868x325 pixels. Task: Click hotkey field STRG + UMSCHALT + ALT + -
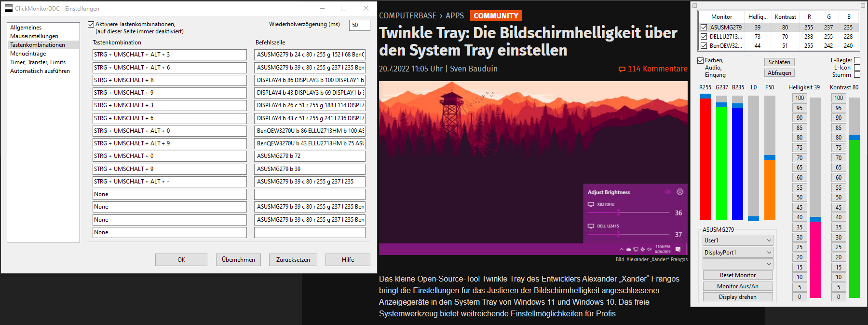tap(170, 182)
